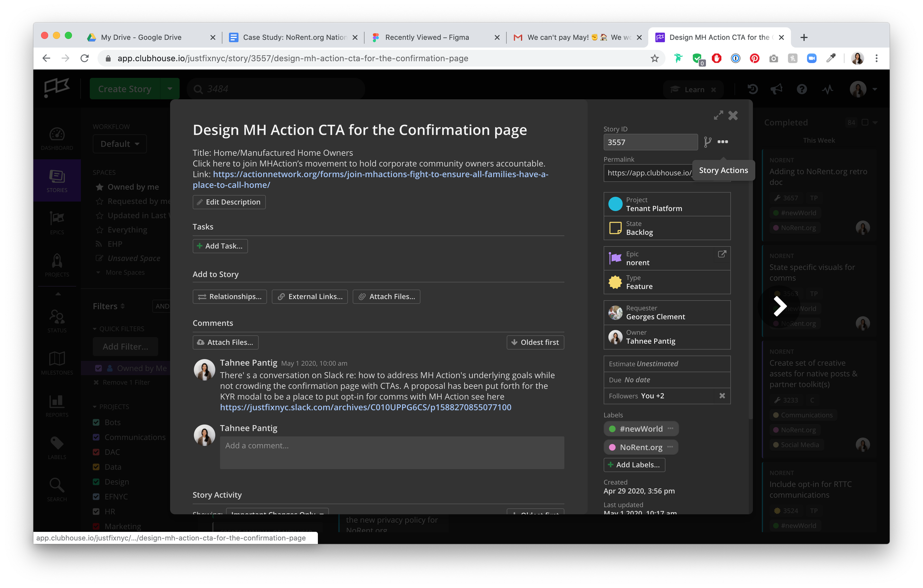Screen dimensions: 923x588
Task: Switch to the Recently Viewed Figma tab
Action: (x=427, y=37)
